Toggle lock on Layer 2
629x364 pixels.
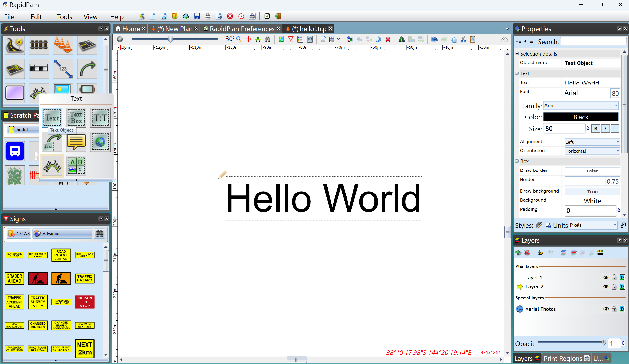coord(614,287)
